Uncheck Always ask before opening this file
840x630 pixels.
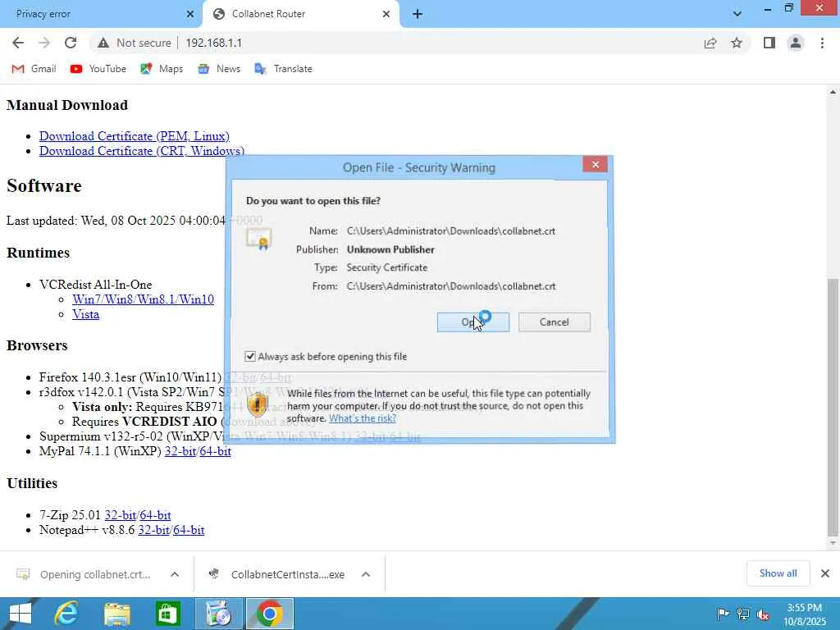click(249, 357)
